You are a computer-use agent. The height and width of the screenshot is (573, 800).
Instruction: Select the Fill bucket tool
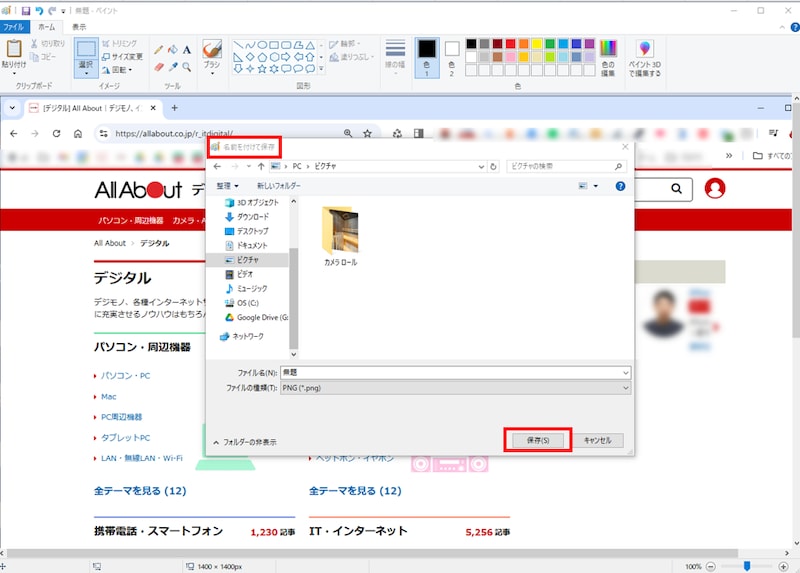coord(173,49)
